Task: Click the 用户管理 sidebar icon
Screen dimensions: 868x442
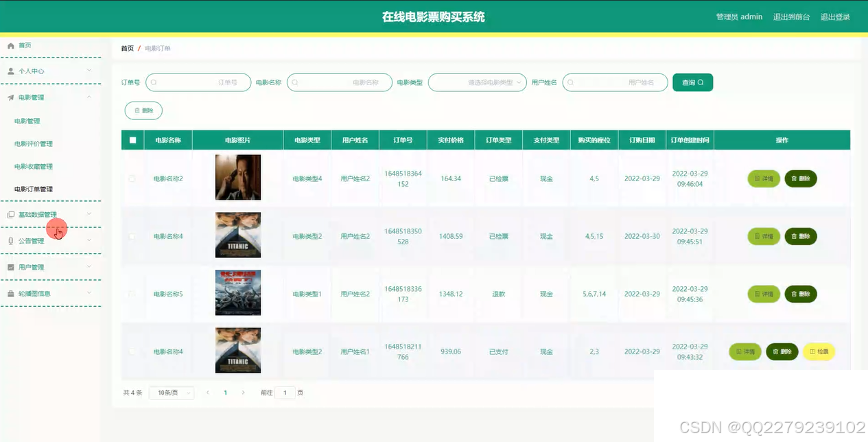Action: 10,267
